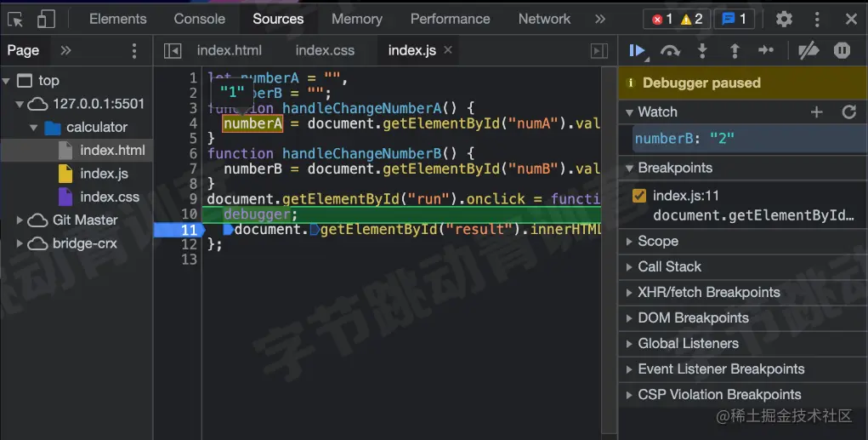This screenshot has width=868, height=440.
Task: Expand XHR/fetch Breakpoints section
Action: pyautogui.click(x=629, y=293)
